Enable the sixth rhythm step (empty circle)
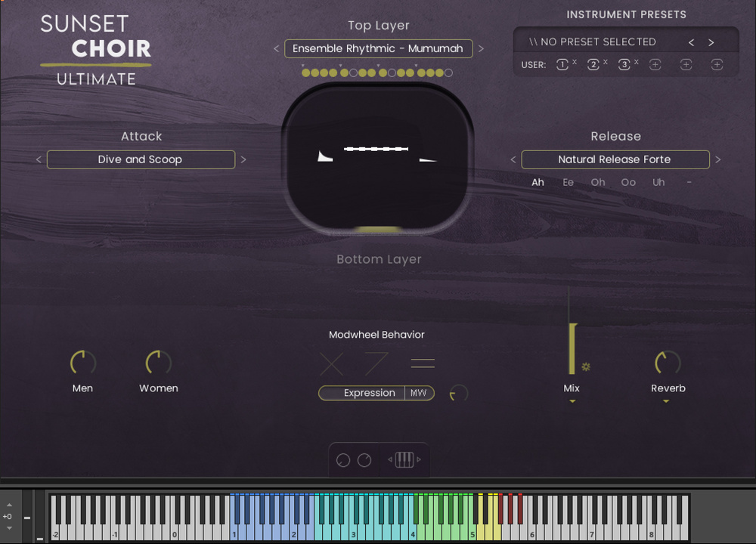This screenshot has width=756, height=544. [x=353, y=73]
